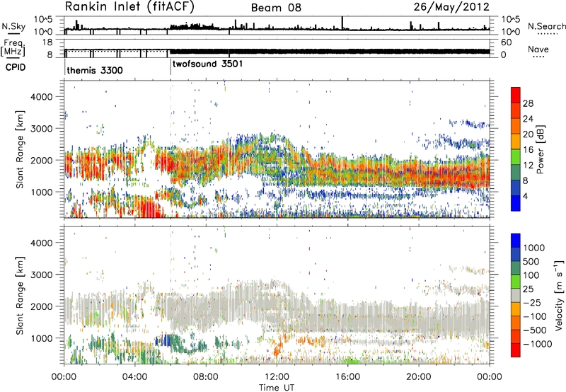This screenshot has height=392, width=566.
Task: Click the '20' label on Power color bar
Action: (x=528, y=134)
